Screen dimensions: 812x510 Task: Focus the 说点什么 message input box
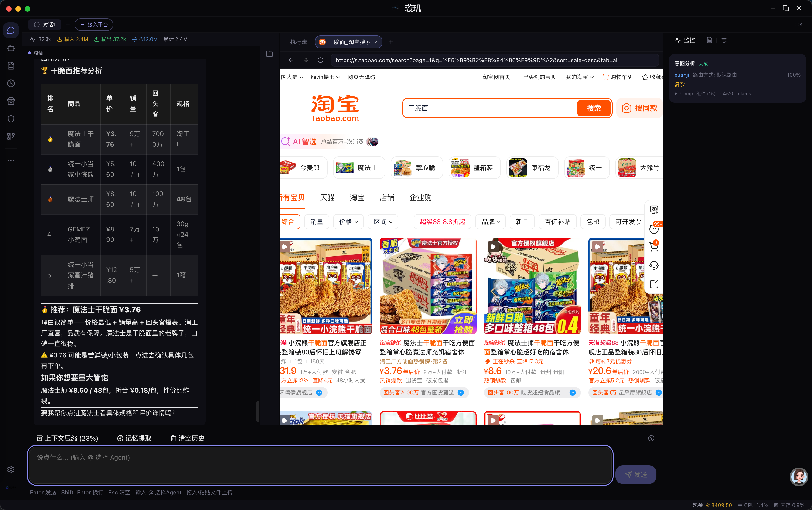[320, 465]
